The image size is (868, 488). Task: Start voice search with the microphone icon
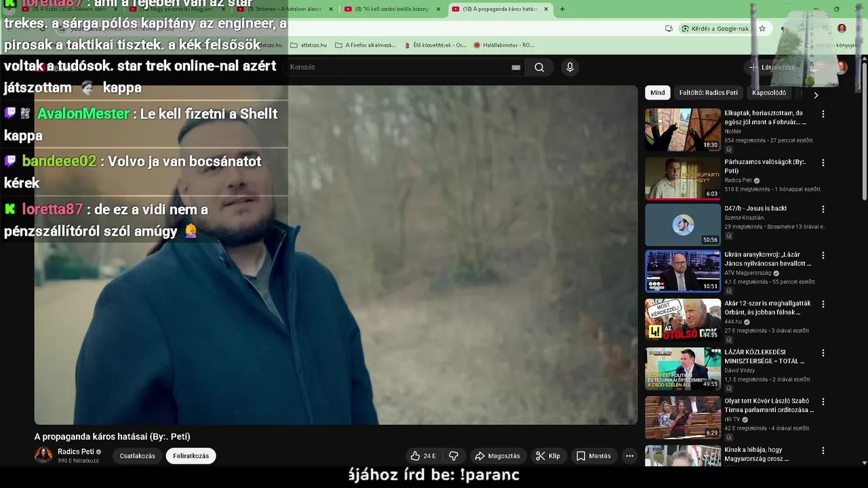click(570, 67)
